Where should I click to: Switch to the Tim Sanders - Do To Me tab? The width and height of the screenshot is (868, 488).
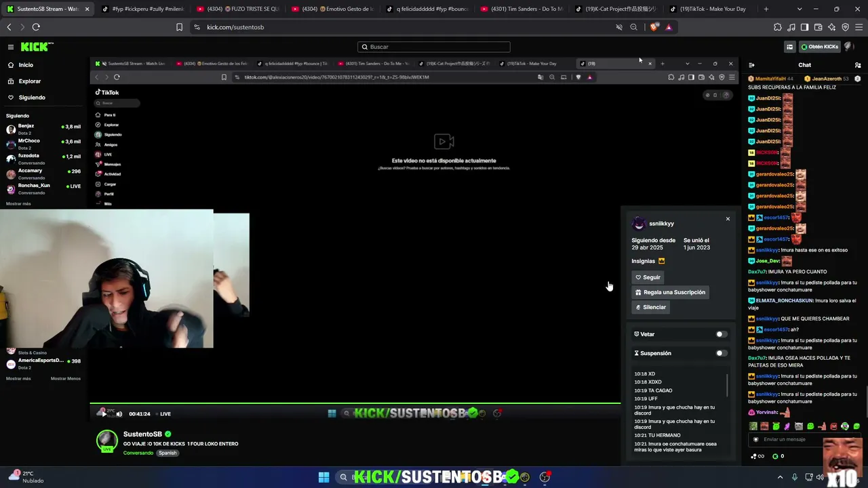pos(522,9)
